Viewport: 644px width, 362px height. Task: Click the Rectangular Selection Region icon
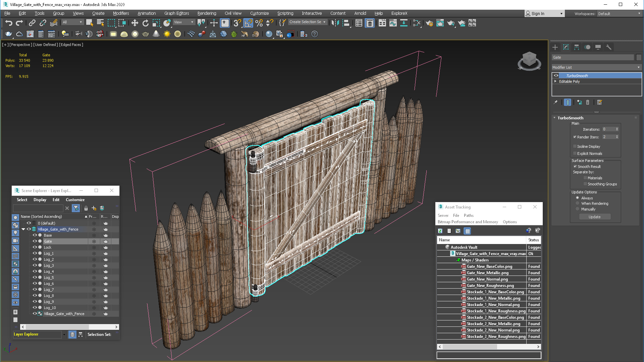(x=111, y=23)
